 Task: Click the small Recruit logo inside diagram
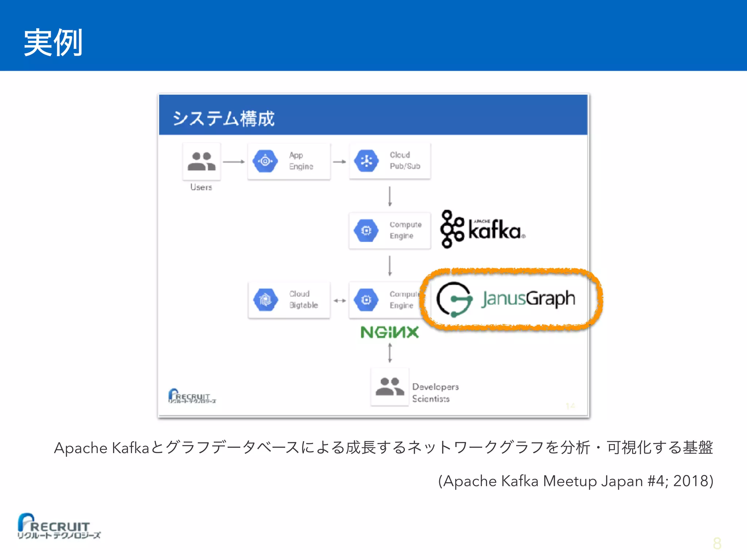(x=192, y=396)
